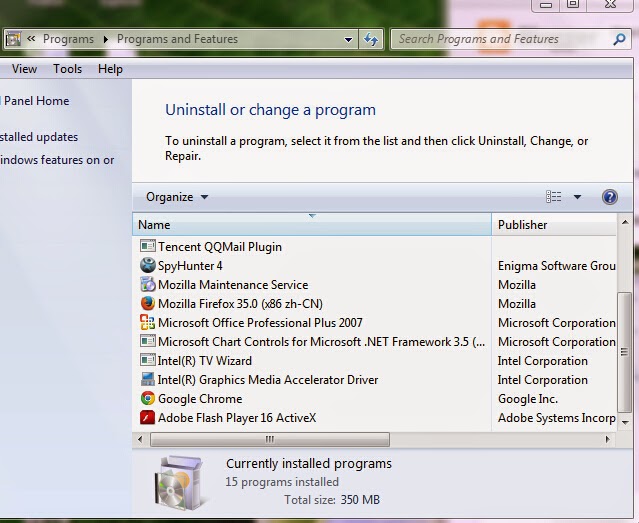Image resolution: width=639 pixels, height=523 pixels.
Task: Click the change view list icon
Action: (553, 197)
